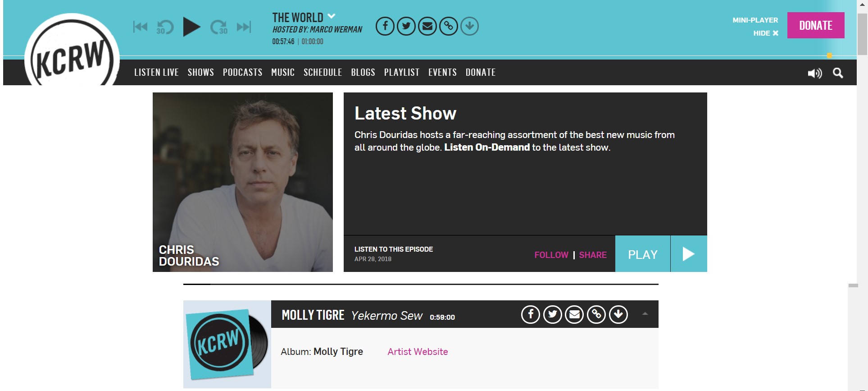Open the Molly Tigre Artist Website link
The height and width of the screenshot is (391, 868).
[x=418, y=352]
